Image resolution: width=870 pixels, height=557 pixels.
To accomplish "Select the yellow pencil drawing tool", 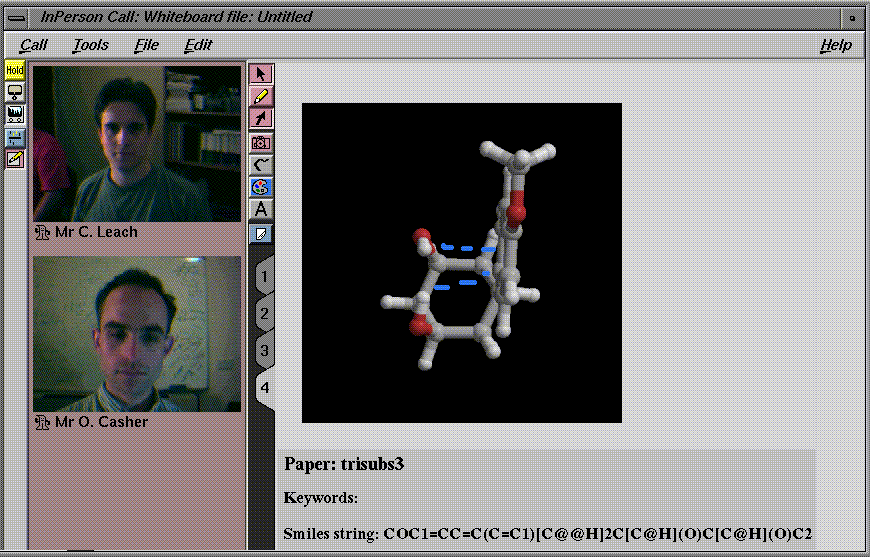I will coord(261,97).
